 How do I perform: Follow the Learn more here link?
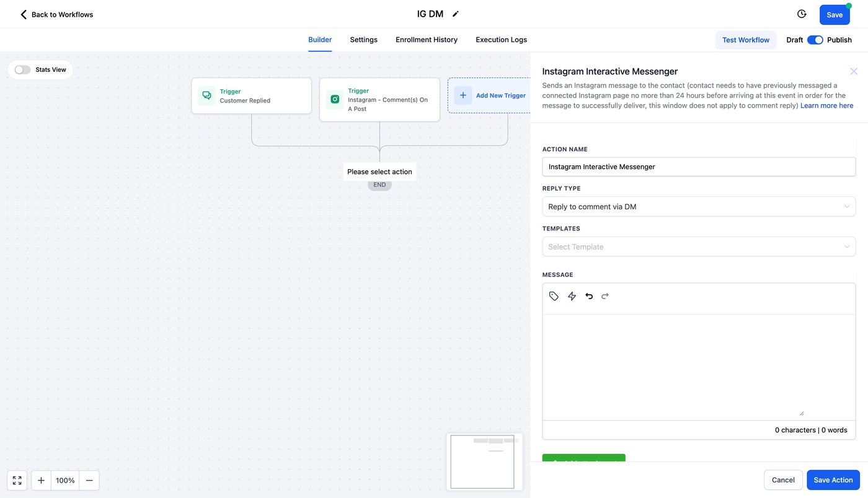826,105
